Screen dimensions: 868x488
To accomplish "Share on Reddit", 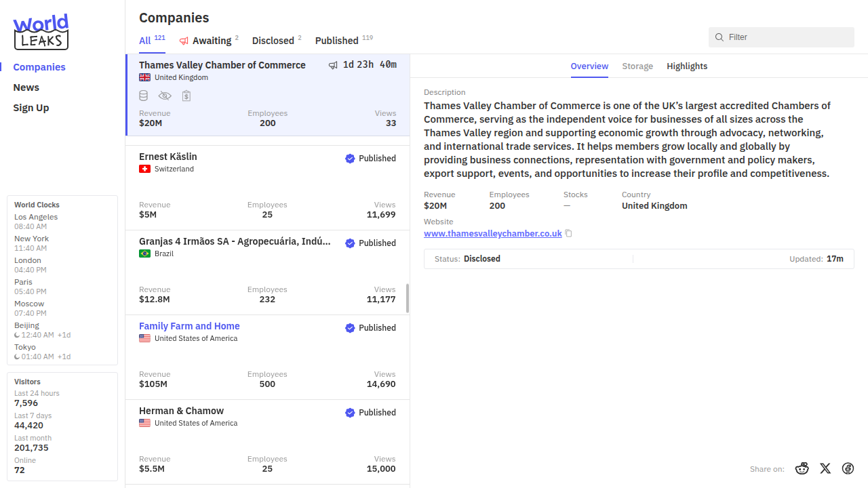I will click(x=802, y=468).
